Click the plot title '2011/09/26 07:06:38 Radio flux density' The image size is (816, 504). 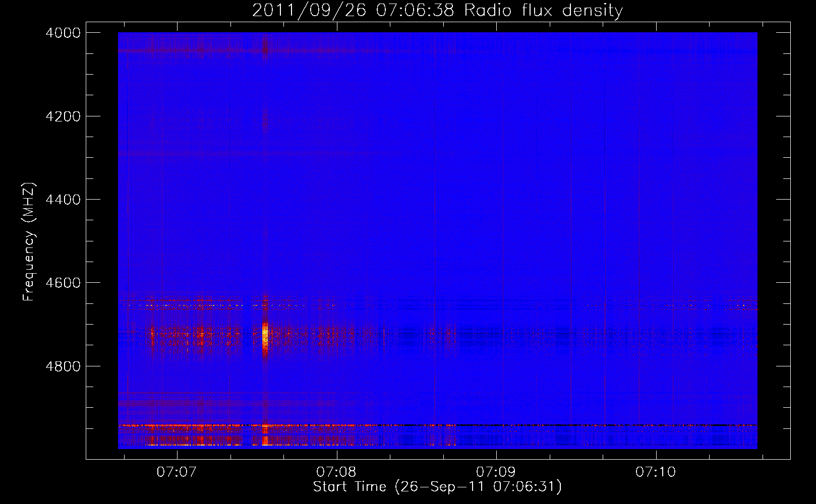(437, 10)
